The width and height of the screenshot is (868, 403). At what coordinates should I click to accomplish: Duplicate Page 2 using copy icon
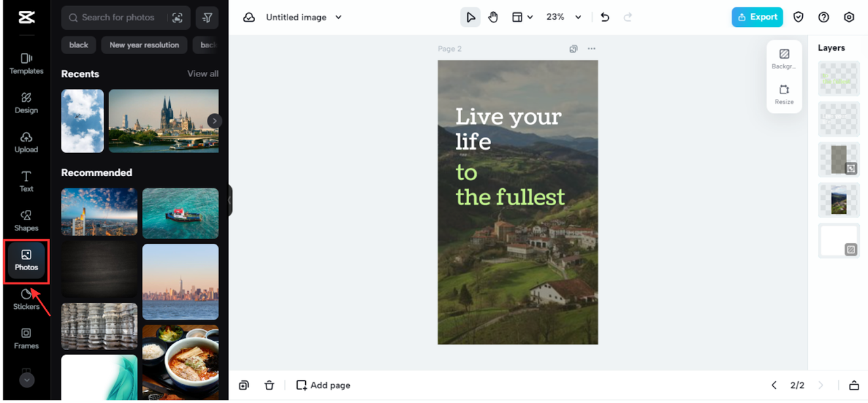[x=574, y=49]
